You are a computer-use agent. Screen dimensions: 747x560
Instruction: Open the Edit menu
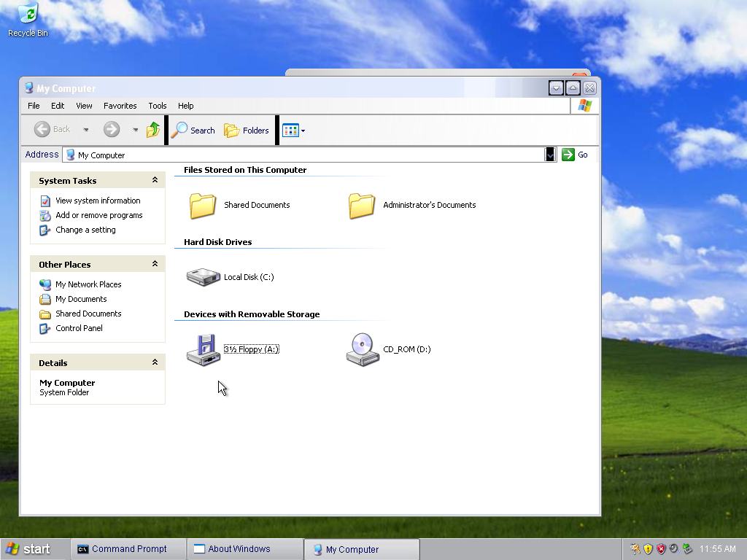click(x=58, y=106)
